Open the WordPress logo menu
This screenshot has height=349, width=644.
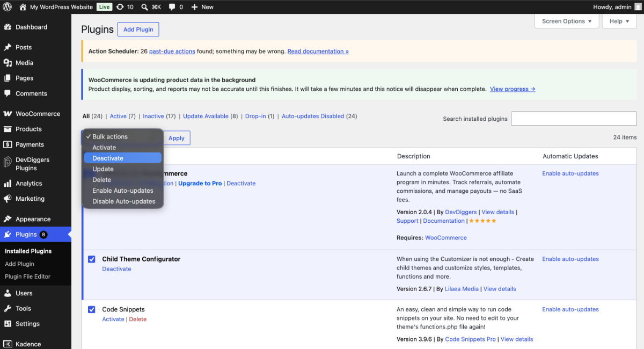click(x=8, y=7)
